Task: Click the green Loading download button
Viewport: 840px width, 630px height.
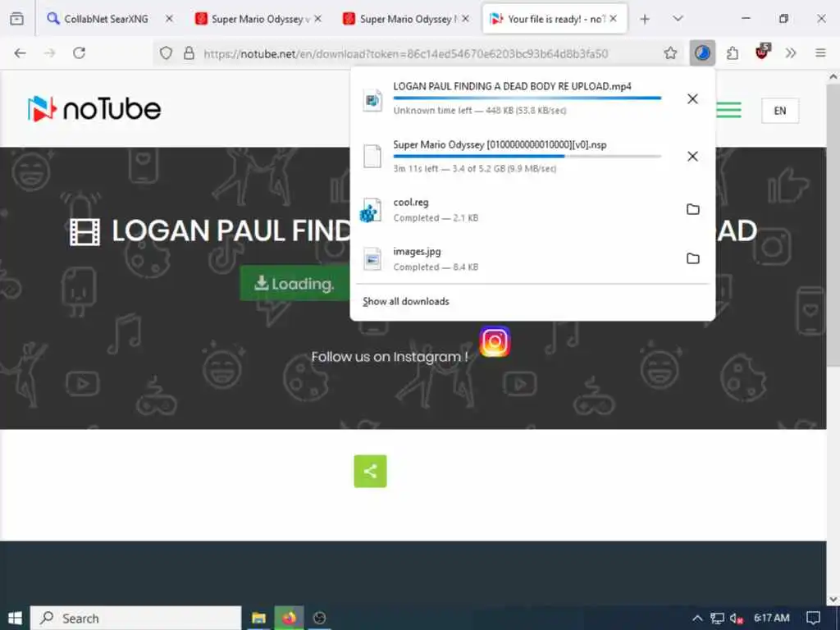Action: (x=294, y=283)
